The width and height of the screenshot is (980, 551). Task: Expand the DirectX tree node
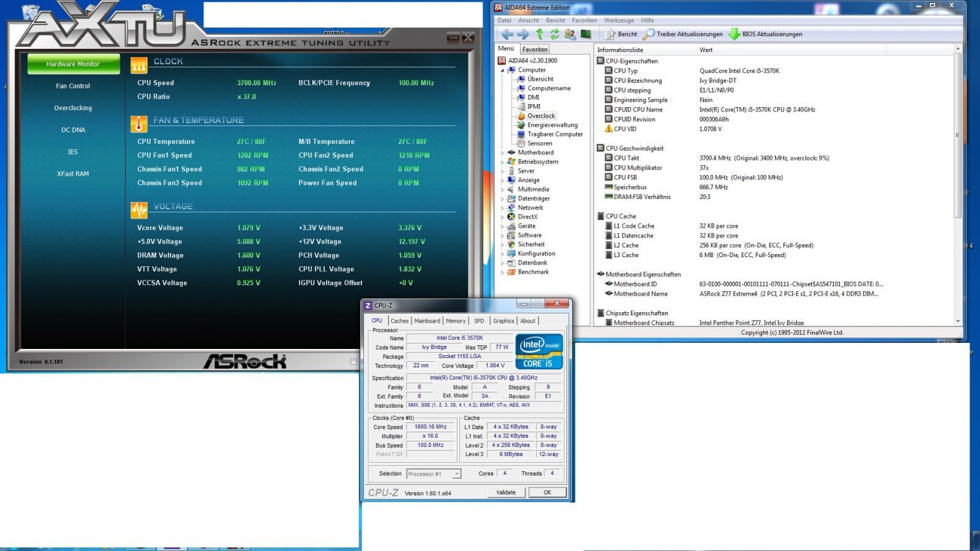[503, 217]
